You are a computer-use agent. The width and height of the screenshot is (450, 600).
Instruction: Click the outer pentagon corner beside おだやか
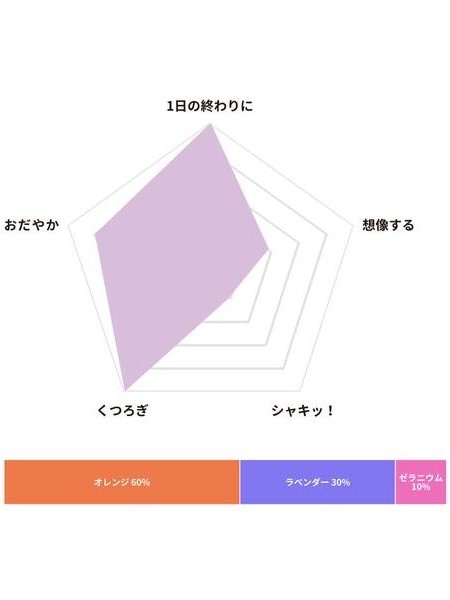[68, 226]
